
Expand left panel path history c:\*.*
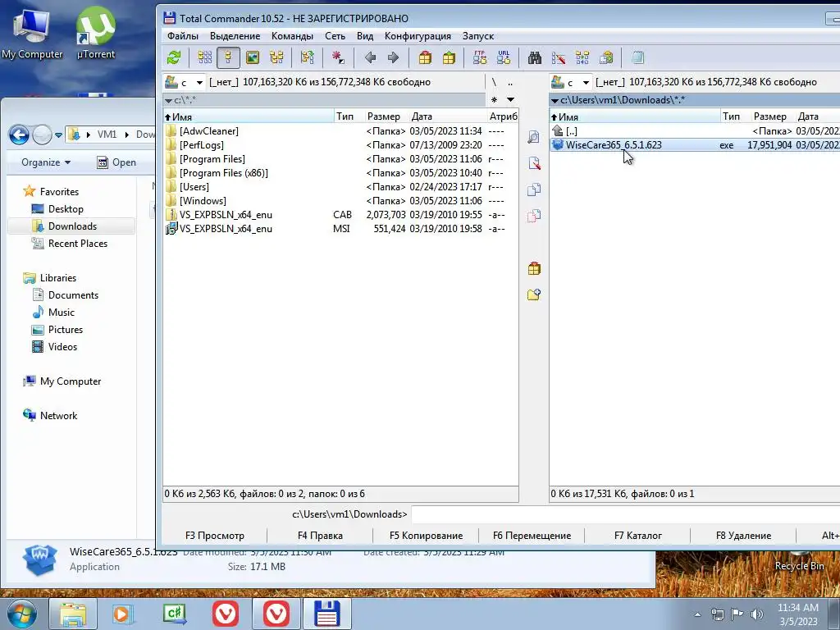[x=168, y=100]
